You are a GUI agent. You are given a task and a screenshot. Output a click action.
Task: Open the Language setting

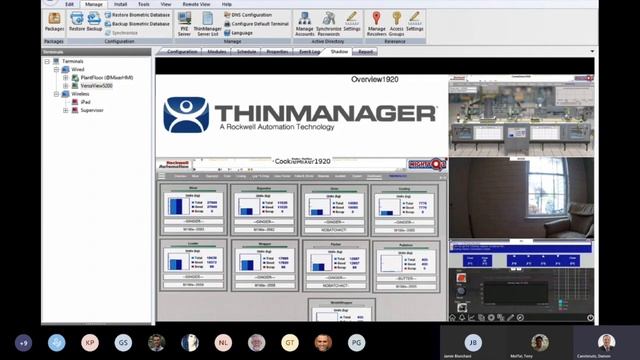pos(238,33)
